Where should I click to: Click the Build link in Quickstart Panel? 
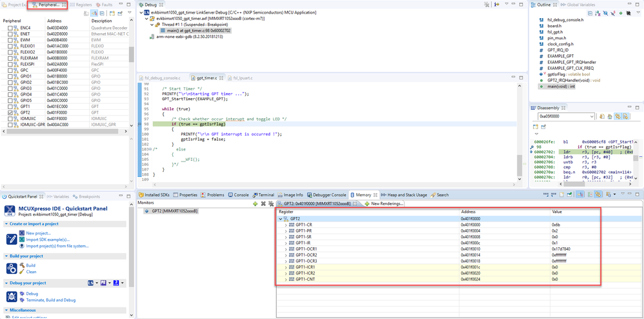[31, 265]
